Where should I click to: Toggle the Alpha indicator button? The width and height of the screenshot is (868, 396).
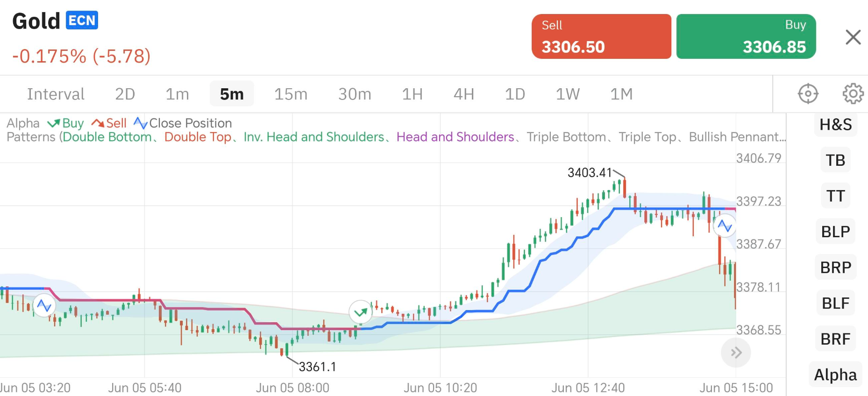(835, 375)
